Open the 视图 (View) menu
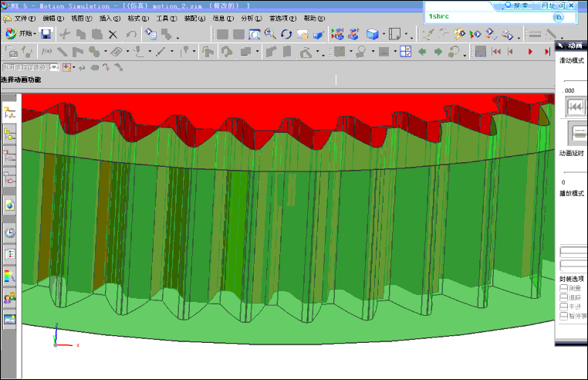Image resolution: width=588 pixels, height=380 pixels. click(x=81, y=19)
